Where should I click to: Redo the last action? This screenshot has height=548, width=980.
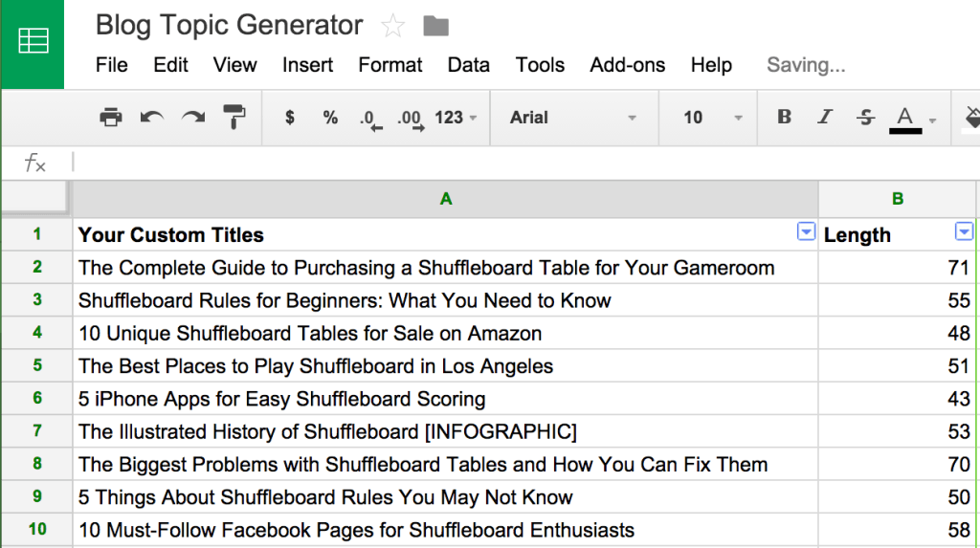pyautogui.click(x=193, y=118)
